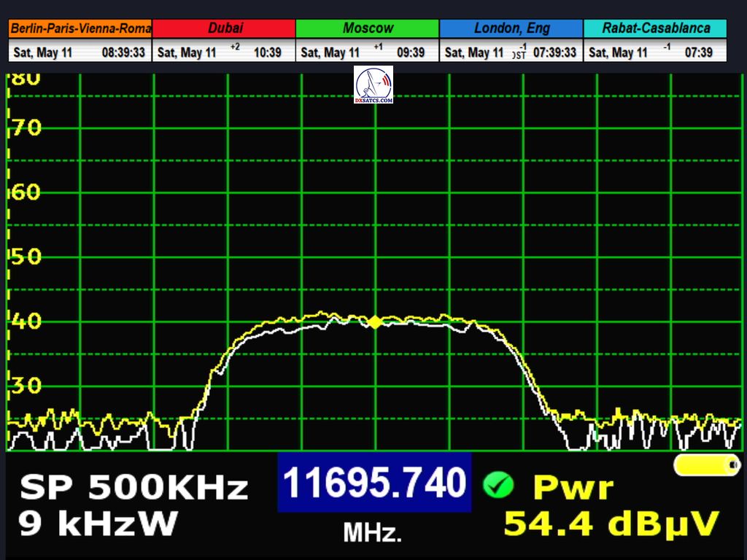Click the Pwr measurement label
This screenshot has width=747, height=560.
[x=573, y=487]
